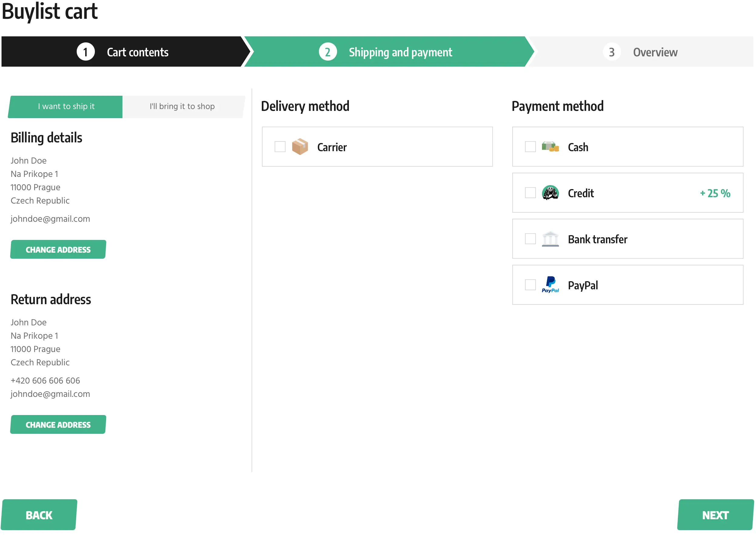This screenshot has height=535, width=756.
Task: Click the '+ 25 %' credit bonus
Action: (715, 193)
